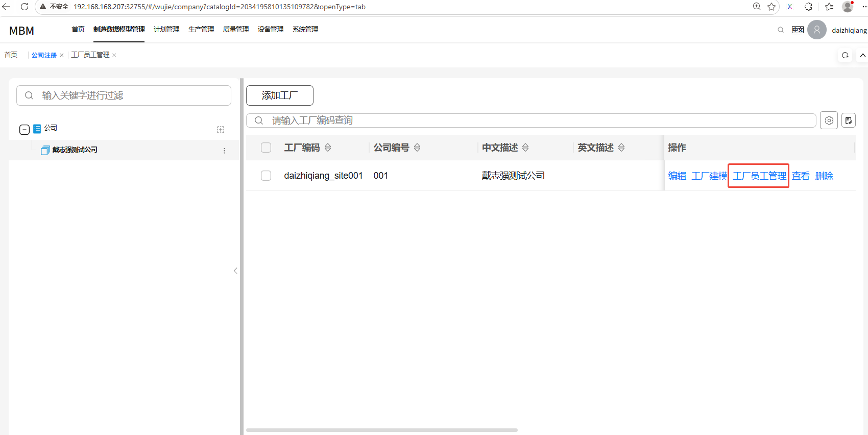Open the three-dot menu for 戴志强测试公司
The height and width of the screenshot is (435, 868).
(224, 151)
